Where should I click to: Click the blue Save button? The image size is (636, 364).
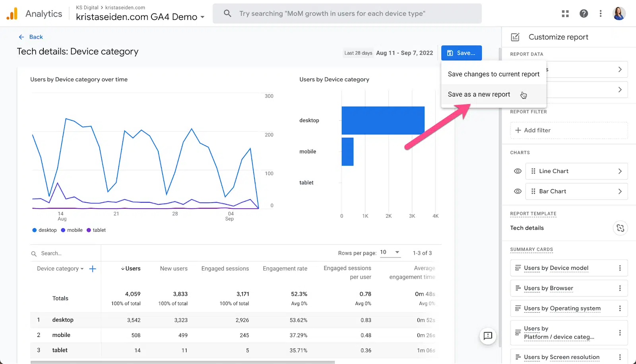[x=461, y=53]
